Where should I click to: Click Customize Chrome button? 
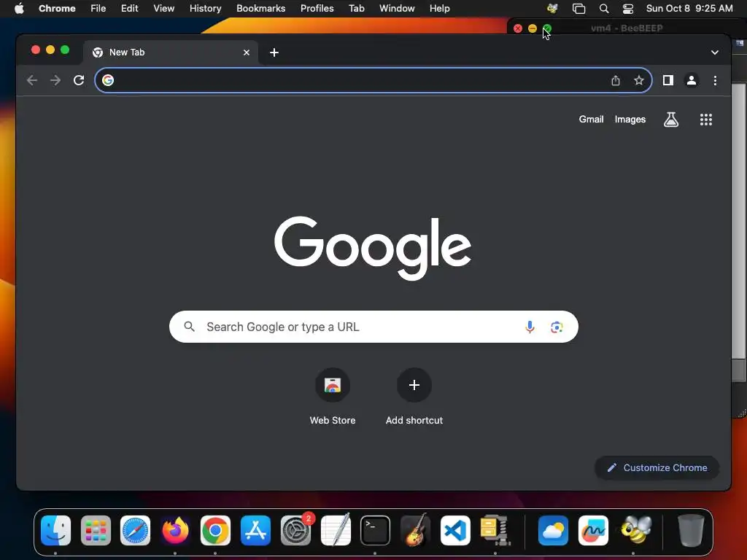657,467
